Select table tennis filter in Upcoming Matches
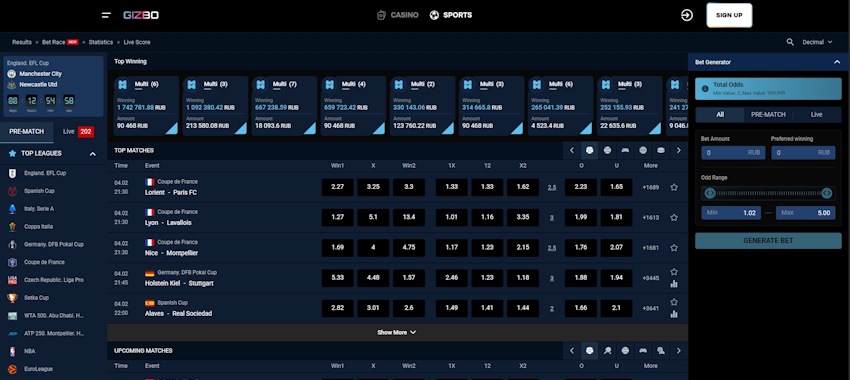The height and width of the screenshot is (380, 850). click(607, 351)
